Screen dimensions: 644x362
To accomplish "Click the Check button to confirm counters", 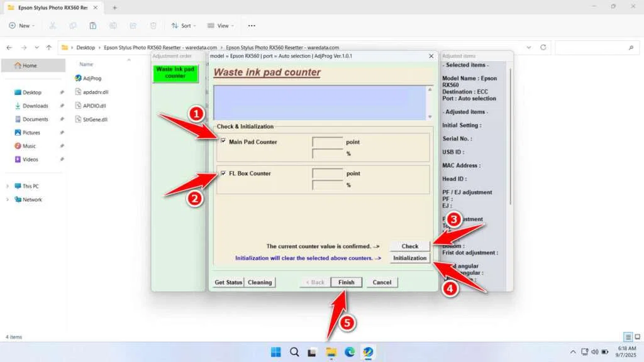I will tap(409, 246).
